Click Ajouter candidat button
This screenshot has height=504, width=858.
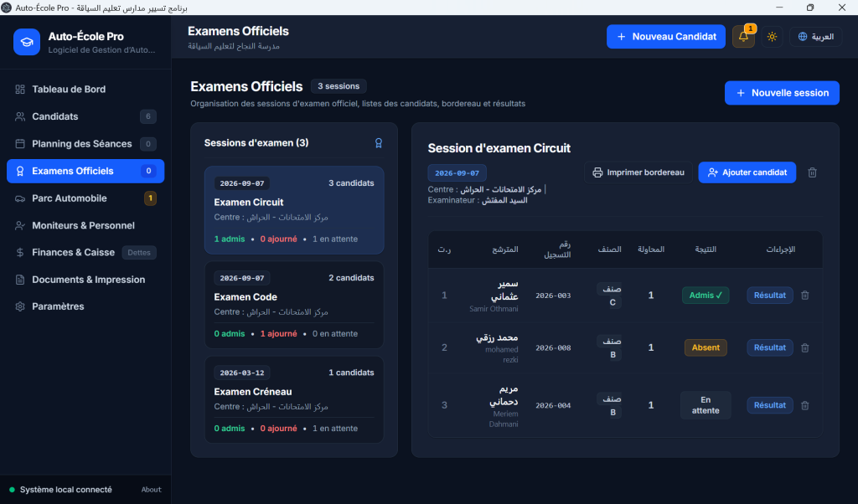tap(747, 172)
